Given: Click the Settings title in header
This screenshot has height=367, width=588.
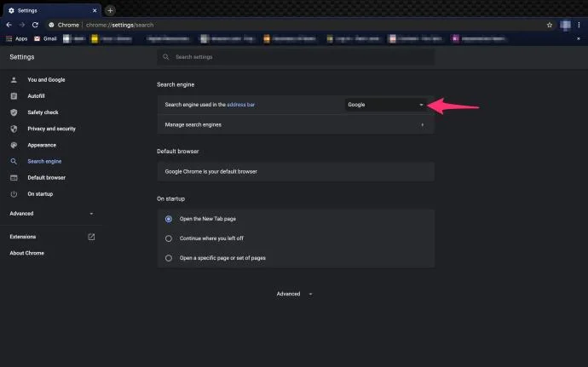Looking at the screenshot, I should pos(22,57).
